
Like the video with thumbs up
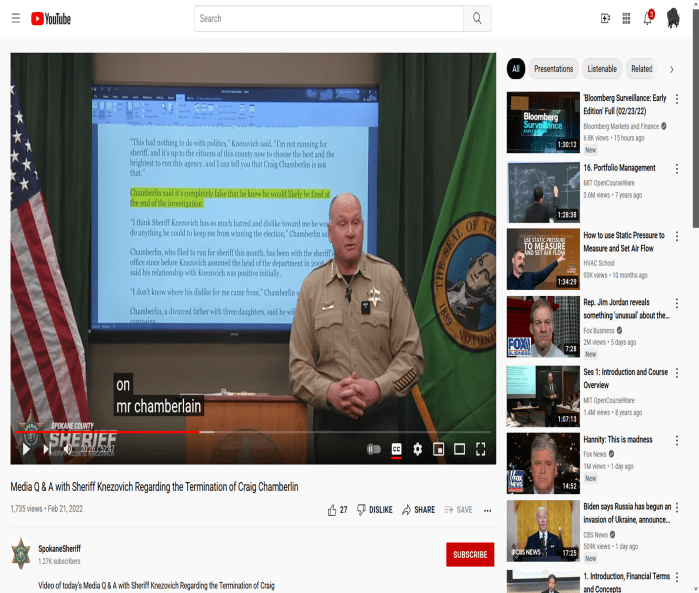point(332,510)
